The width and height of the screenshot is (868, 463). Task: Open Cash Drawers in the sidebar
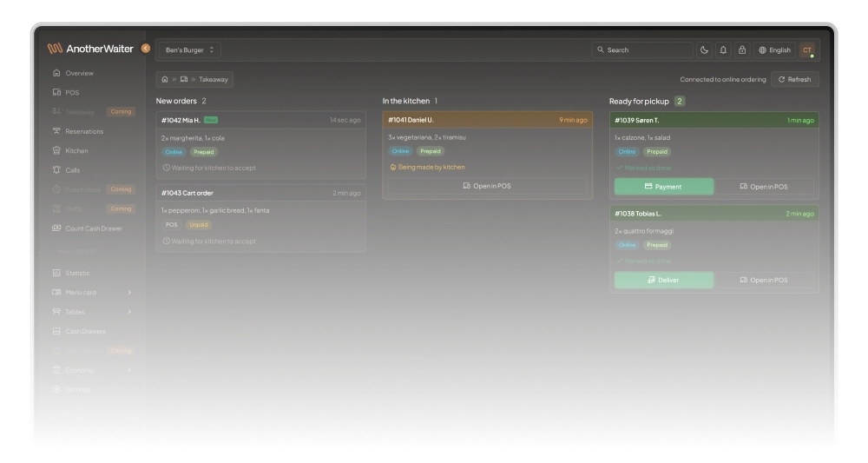pos(85,331)
